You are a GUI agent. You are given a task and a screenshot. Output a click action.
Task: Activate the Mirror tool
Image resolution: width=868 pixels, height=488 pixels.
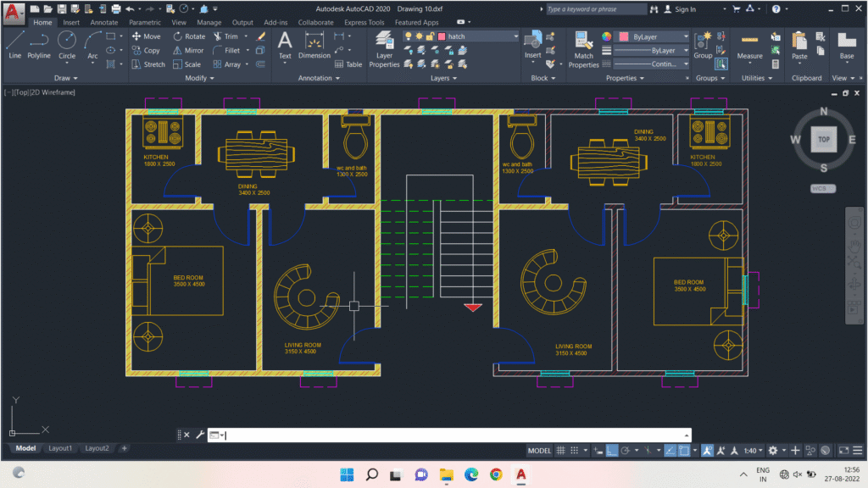188,50
